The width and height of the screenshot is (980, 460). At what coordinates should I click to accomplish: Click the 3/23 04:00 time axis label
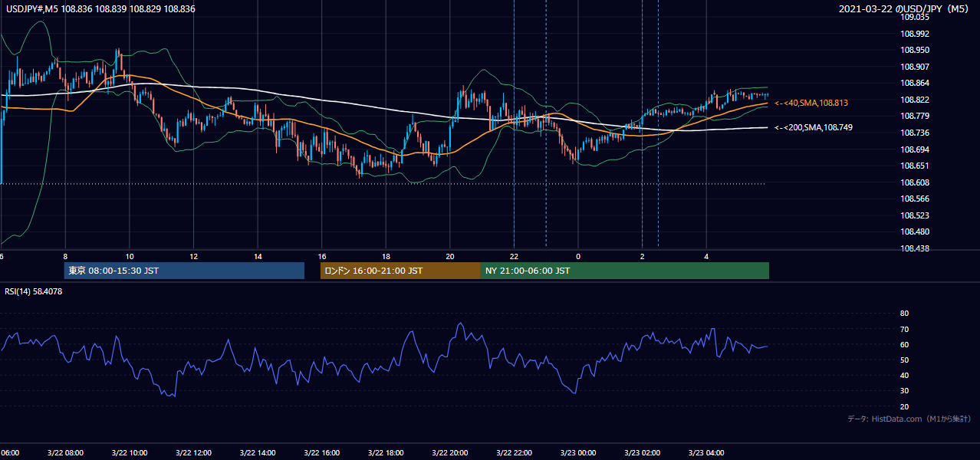[706, 453]
